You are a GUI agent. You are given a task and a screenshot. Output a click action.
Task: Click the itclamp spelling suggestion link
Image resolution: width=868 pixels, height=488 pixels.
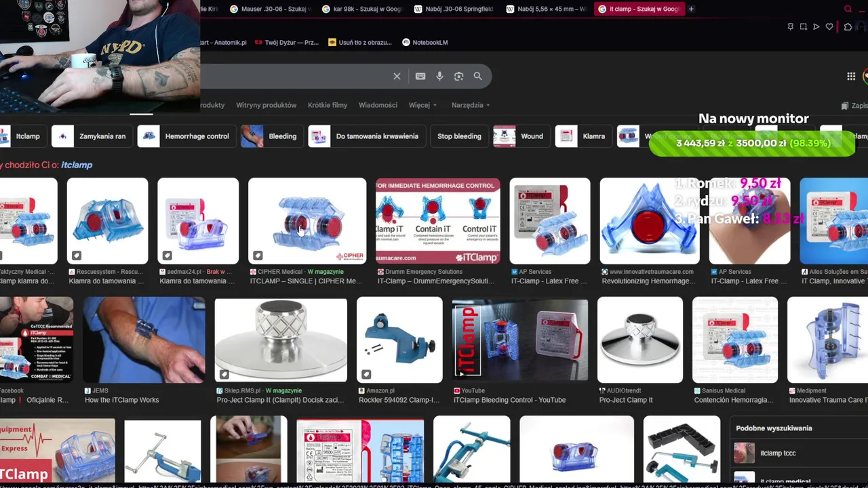77,165
